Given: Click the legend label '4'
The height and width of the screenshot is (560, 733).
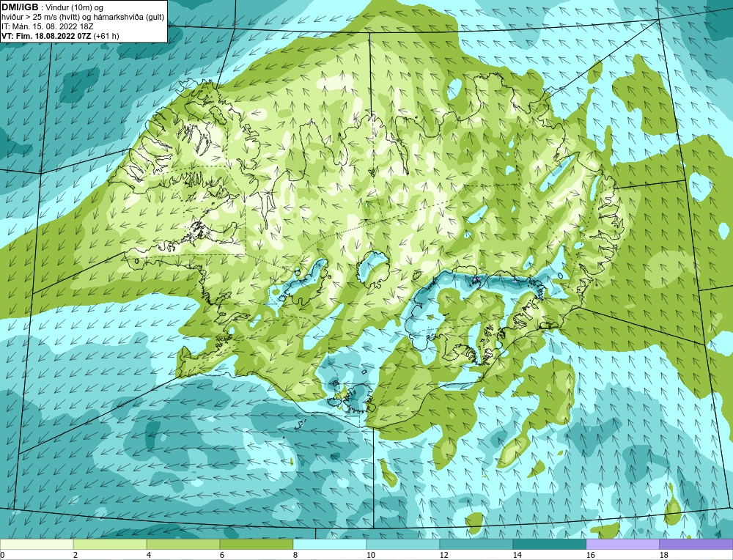Looking at the screenshot, I should click(149, 555).
